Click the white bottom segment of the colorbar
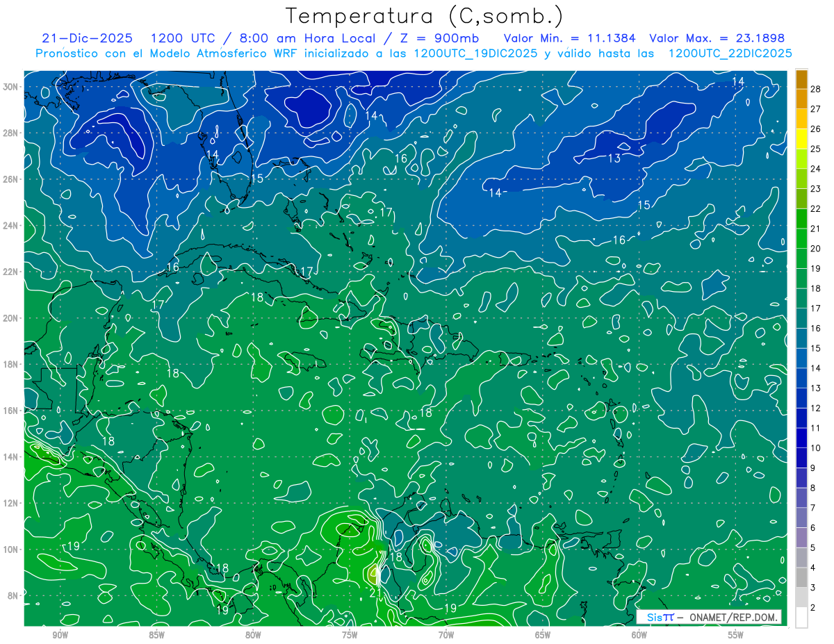Screen dimensions: 834x644 [x=801, y=617]
